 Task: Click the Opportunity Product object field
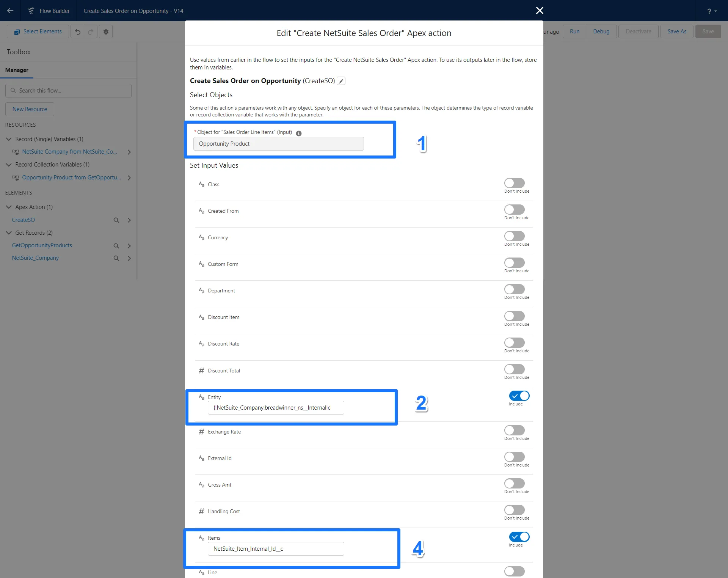click(x=278, y=144)
